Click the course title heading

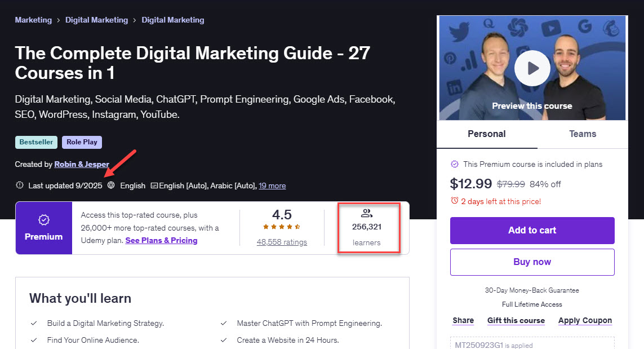point(192,63)
